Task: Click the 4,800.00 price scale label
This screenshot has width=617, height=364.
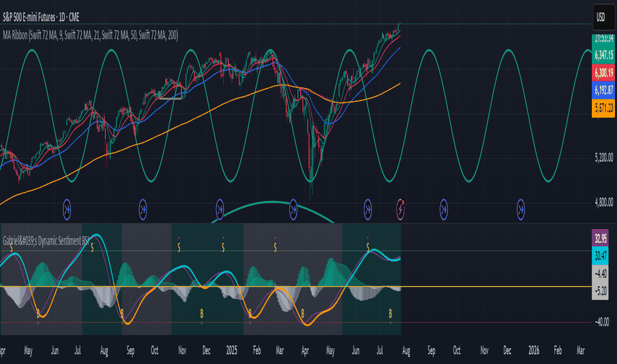Action: point(604,203)
